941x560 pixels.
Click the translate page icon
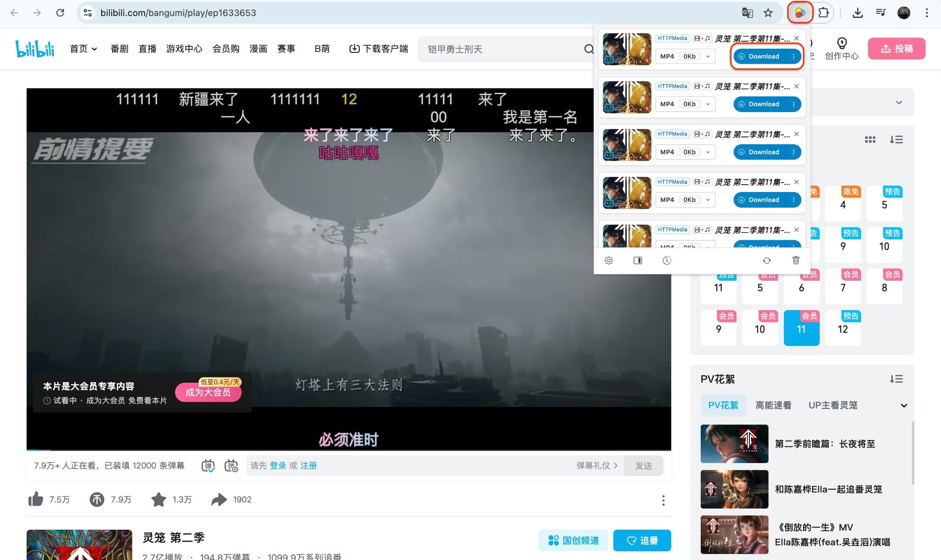point(748,13)
